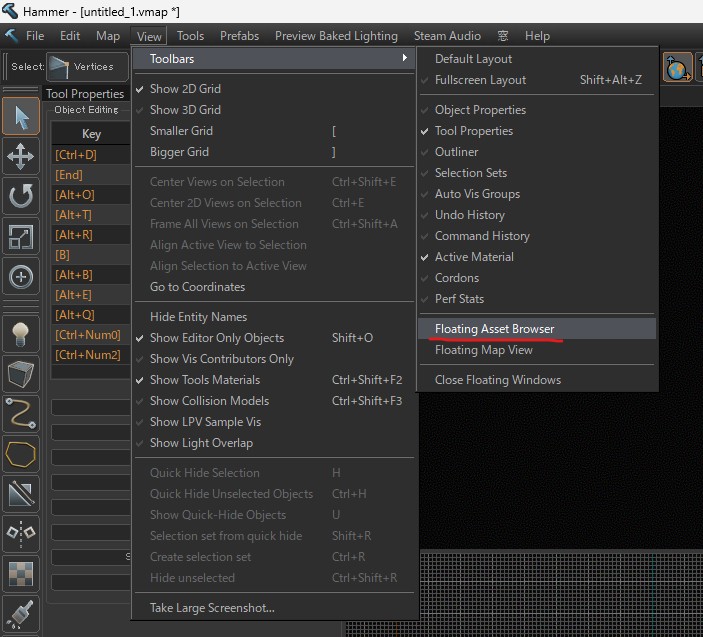Activate the Clipping tool

point(21,494)
